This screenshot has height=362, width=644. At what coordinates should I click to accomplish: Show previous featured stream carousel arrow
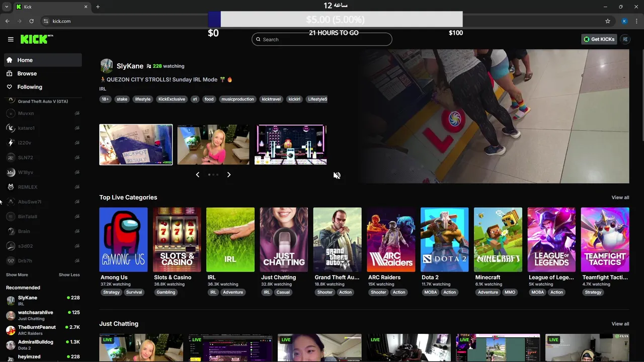197,174
